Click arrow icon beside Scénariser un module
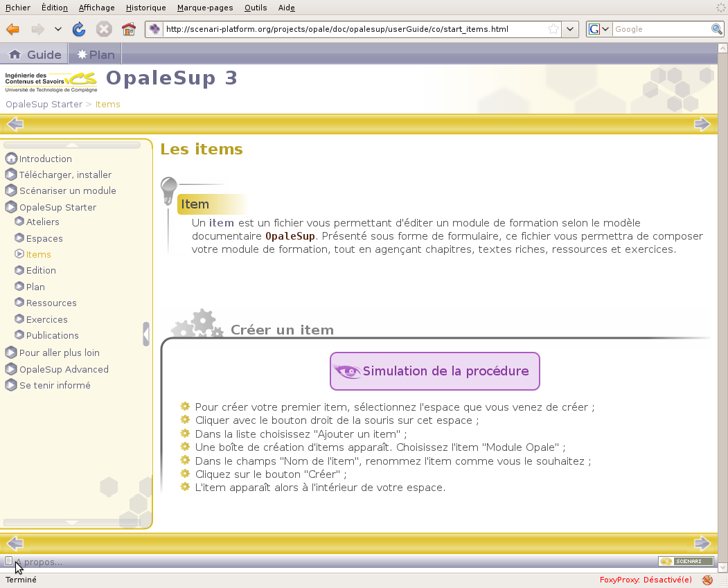The image size is (728, 588). click(x=11, y=190)
